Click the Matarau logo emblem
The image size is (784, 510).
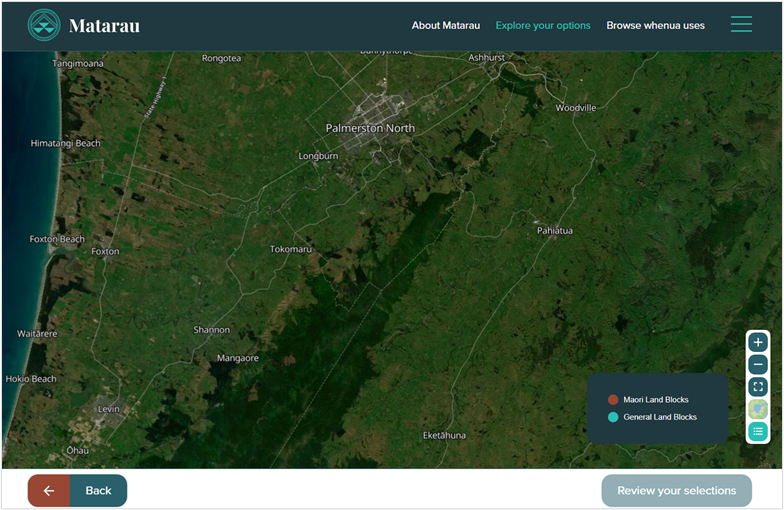tap(44, 25)
